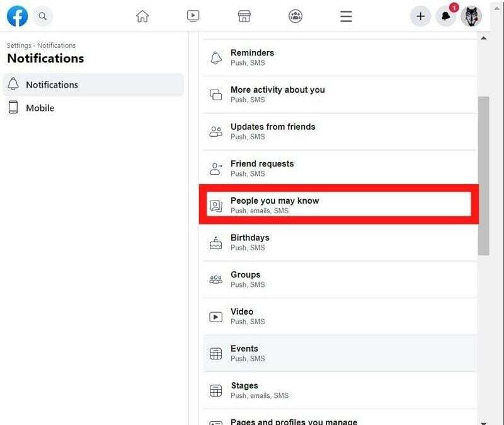The width and height of the screenshot is (504, 425).
Task: Expand the Stages notification row
Action: click(x=340, y=390)
